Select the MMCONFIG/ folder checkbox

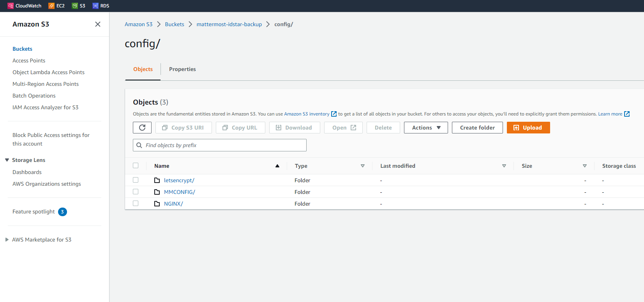tap(136, 192)
